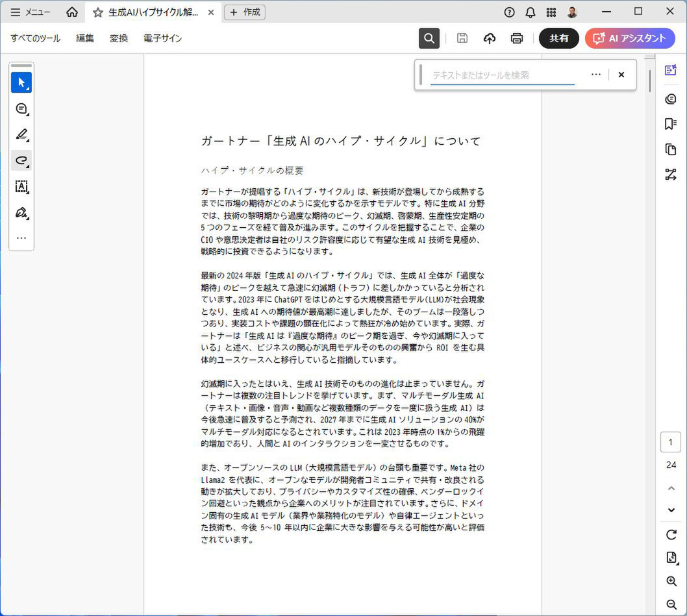Open the bookmarks panel in right sidebar
This screenshot has width=687, height=616.
pos(671,124)
